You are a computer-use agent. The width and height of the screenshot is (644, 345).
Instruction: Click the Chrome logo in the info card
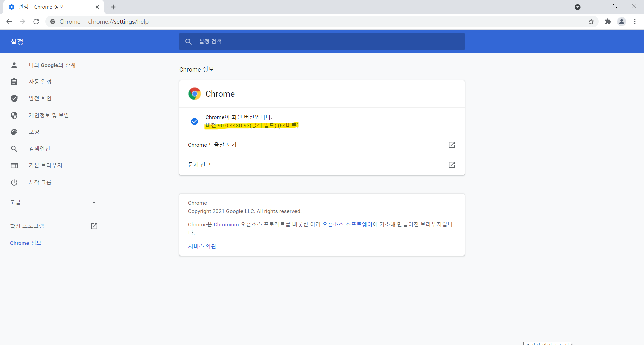(x=195, y=94)
